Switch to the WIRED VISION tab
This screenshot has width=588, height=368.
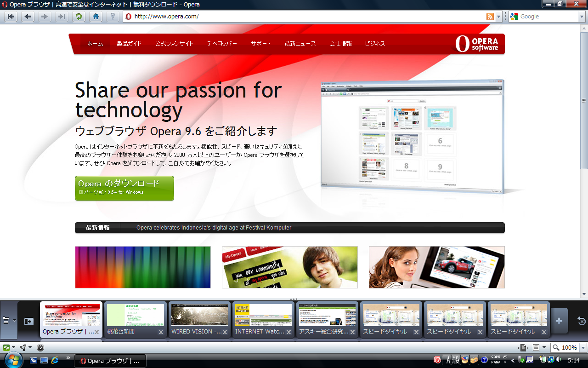199,320
